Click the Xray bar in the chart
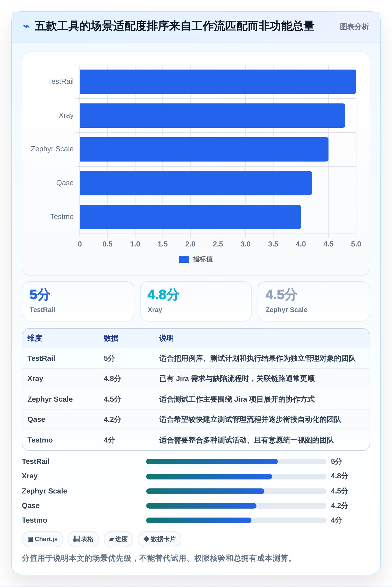The height and width of the screenshot is (587, 392). pyautogui.click(x=213, y=115)
